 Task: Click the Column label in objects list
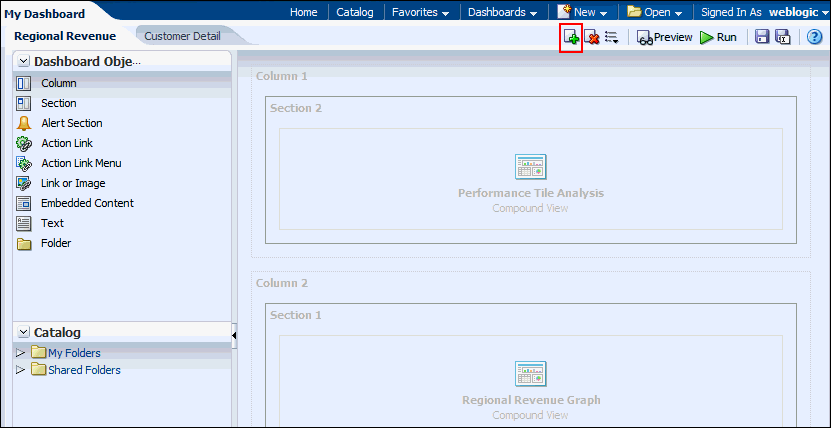coord(59,83)
